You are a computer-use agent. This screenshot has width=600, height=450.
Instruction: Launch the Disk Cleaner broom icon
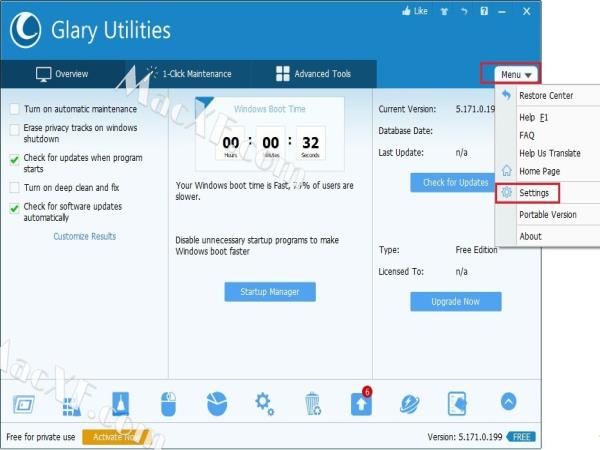121,403
